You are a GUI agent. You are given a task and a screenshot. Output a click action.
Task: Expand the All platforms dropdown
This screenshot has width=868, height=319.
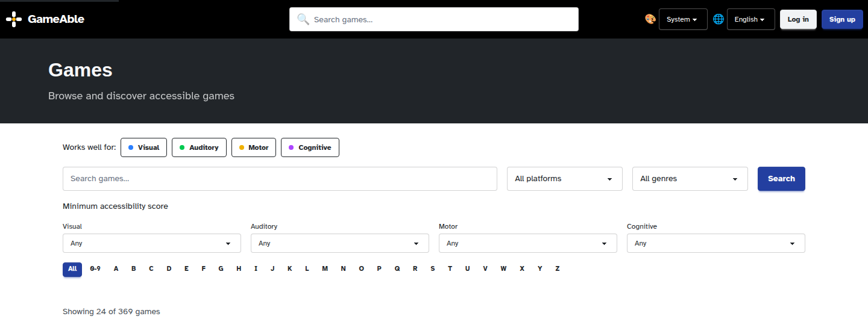click(564, 179)
